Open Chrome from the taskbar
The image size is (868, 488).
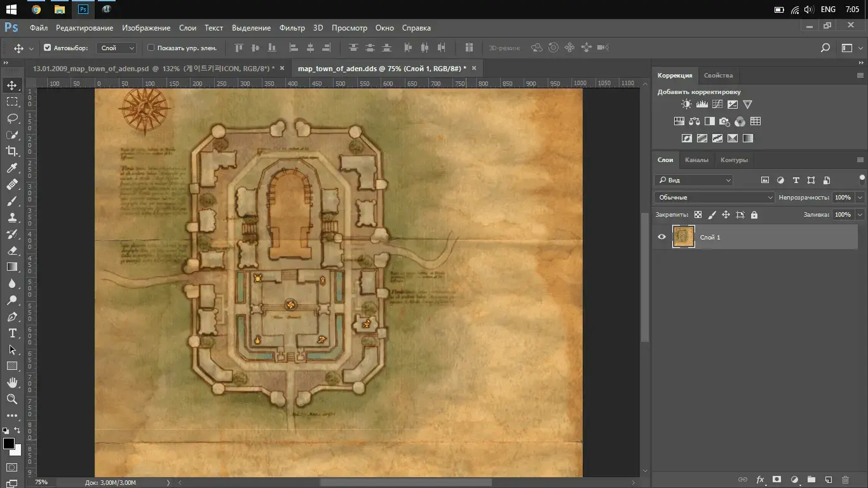[x=36, y=10]
